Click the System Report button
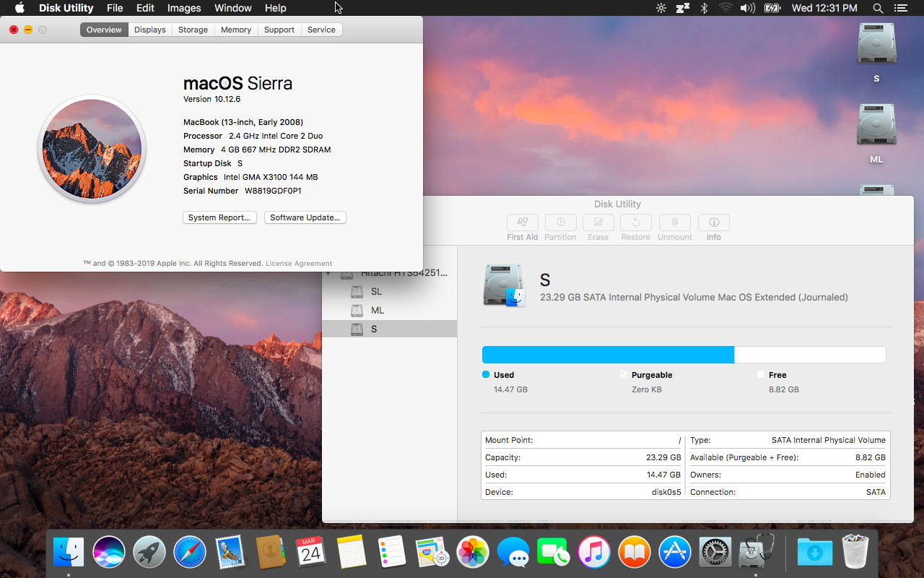Screen dimensions: 924x578 (x=219, y=217)
